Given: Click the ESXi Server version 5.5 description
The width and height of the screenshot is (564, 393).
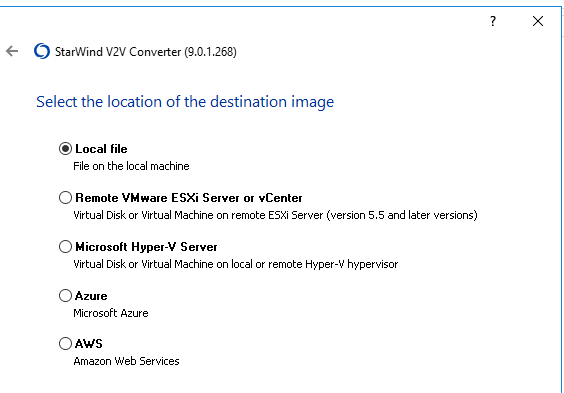Looking at the screenshot, I should 276,215.
